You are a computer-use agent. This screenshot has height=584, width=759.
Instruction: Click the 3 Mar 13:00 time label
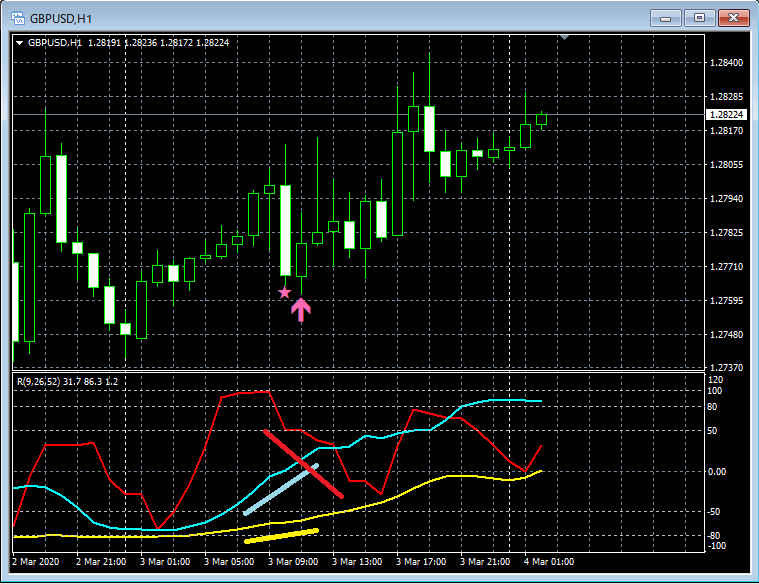click(357, 562)
